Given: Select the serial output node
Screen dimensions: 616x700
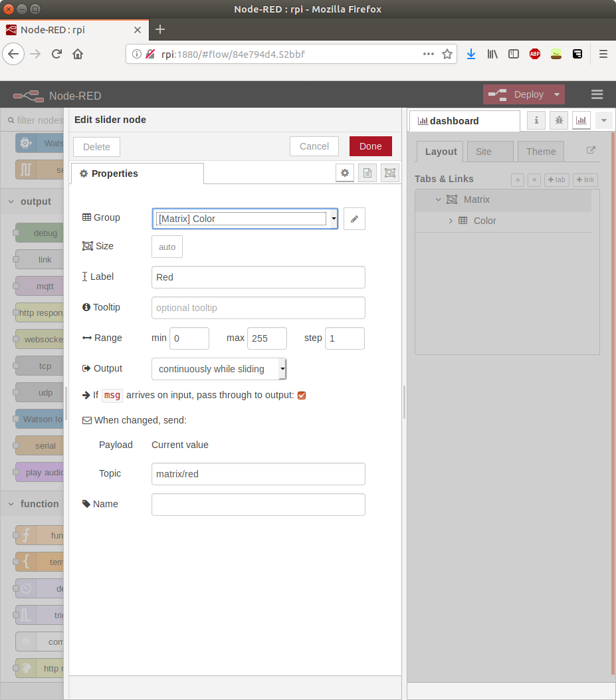Looking at the screenshot, I should click(x=39, y=446).
